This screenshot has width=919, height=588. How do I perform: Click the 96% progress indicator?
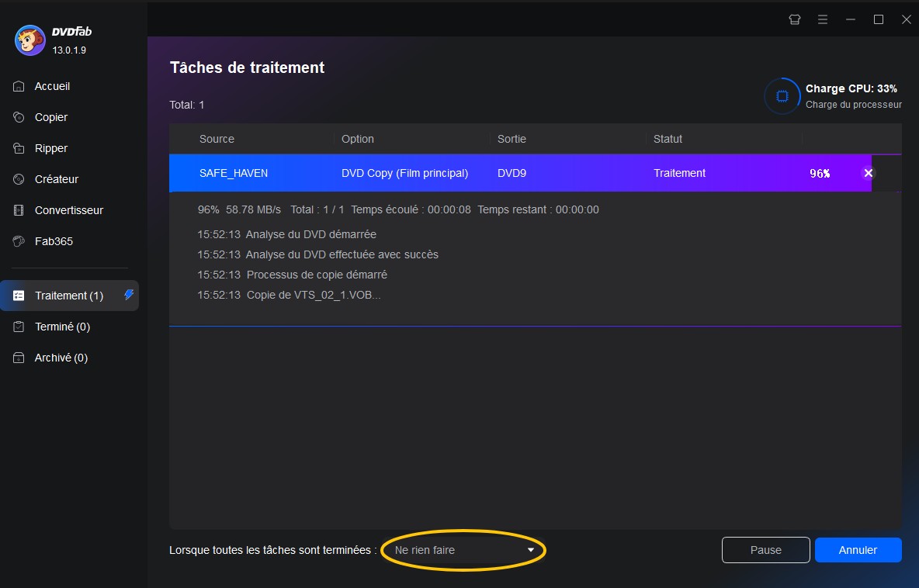click(820, 173)
